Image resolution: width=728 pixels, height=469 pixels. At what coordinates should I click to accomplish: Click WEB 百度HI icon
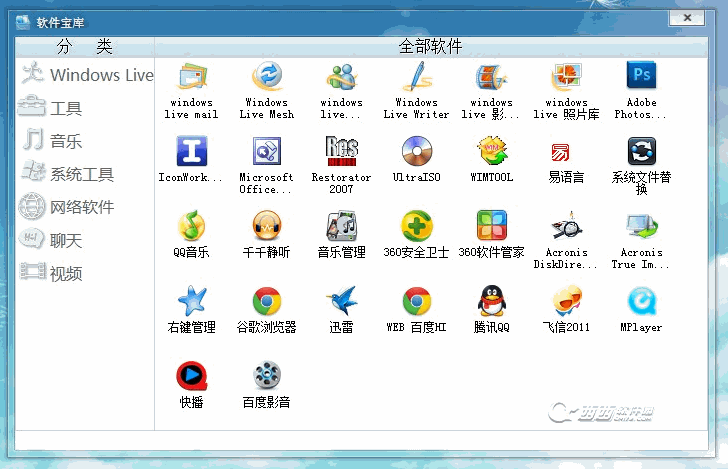[x=417, y=301]
